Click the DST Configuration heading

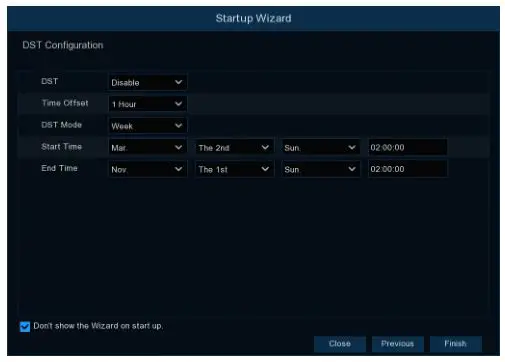[63, 45]
